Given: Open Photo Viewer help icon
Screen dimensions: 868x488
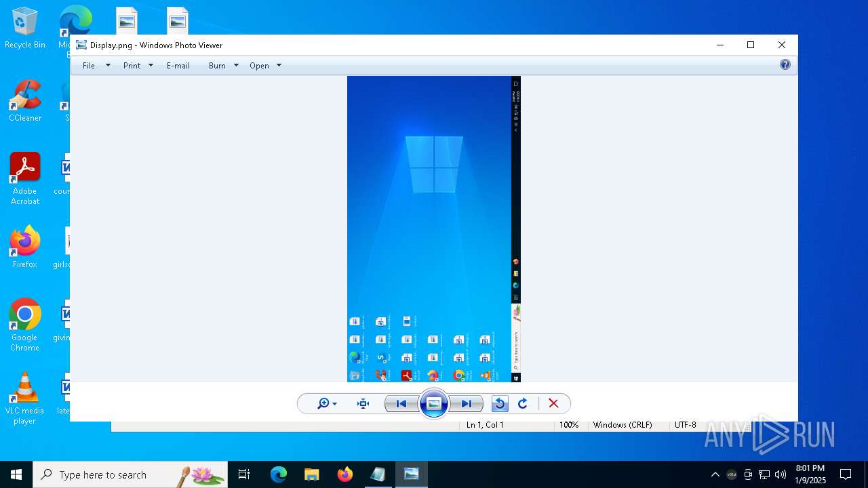Looking at the screenshot, I should click(x=785, y=65).
